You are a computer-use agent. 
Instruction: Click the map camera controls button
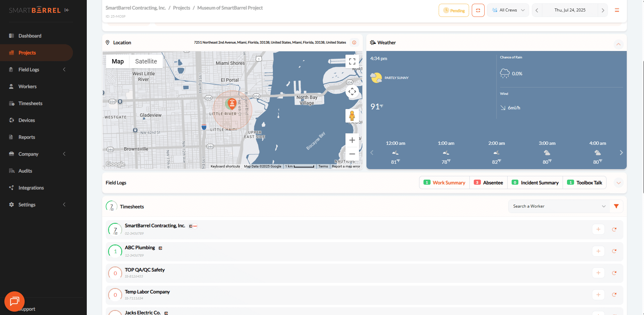(352, 91)
